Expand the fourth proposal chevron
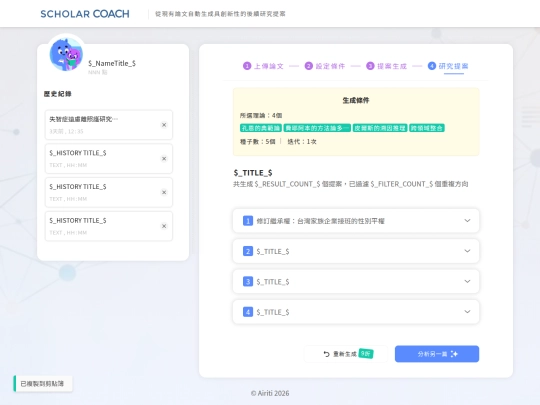The image size is (540, 405). pyautogui.click(x=467, y=311)
